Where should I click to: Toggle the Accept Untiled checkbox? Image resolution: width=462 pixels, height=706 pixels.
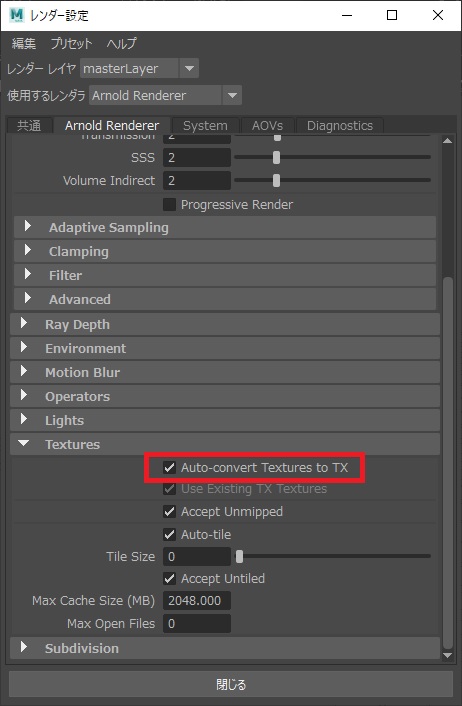point(169,579)
